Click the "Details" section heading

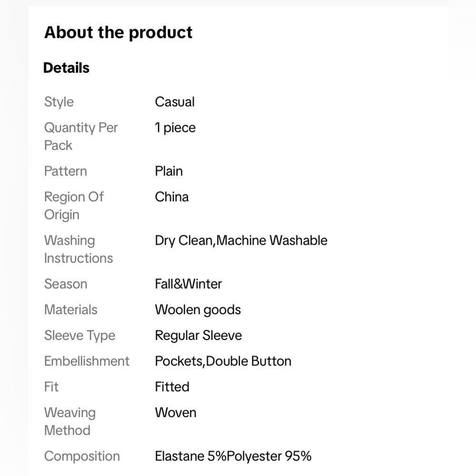pyautogui.click(x=66, y=68)
